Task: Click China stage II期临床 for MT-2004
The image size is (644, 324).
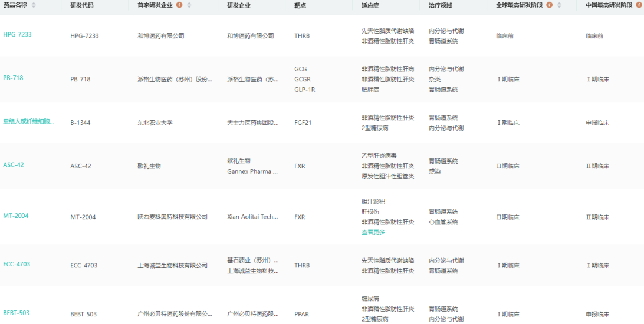Action: [x=597, y=217]
